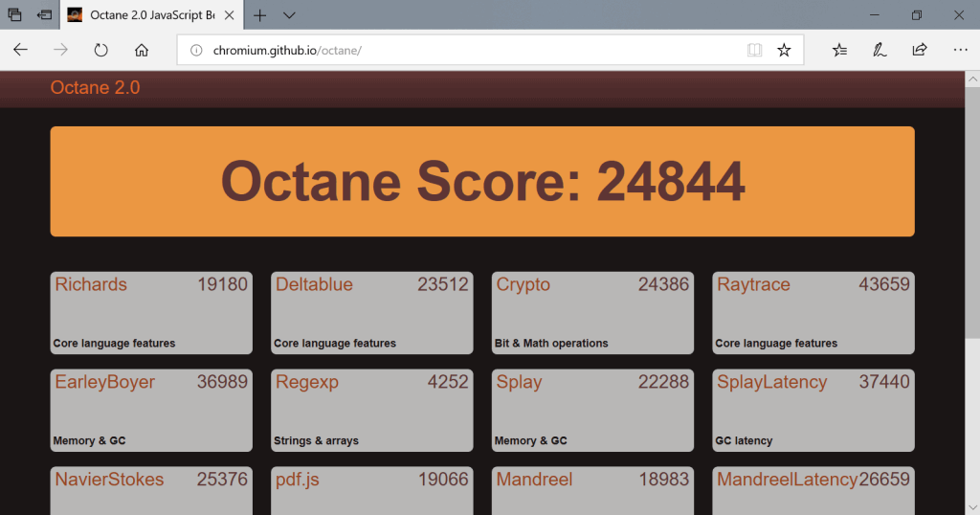Select the Richards score 19180
Screen dimensions: 980x515
222,284
